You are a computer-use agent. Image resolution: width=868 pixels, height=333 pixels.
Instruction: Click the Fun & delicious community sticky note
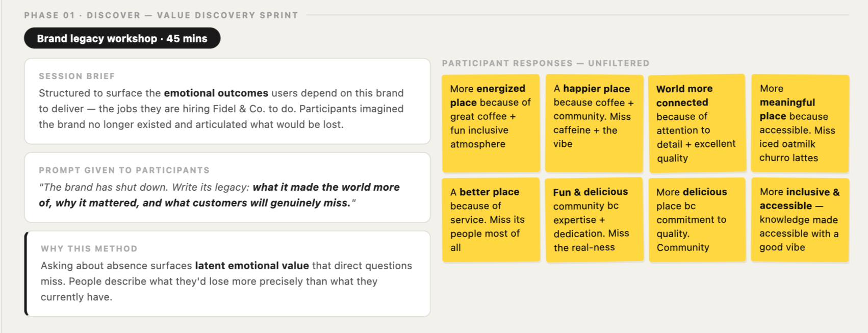[x=594, y=220]
